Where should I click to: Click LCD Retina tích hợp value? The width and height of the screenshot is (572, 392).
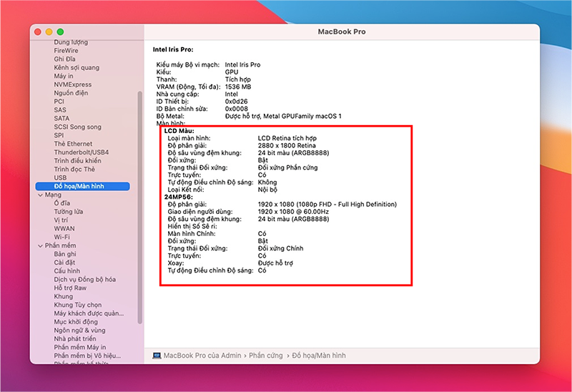[287, 138]
